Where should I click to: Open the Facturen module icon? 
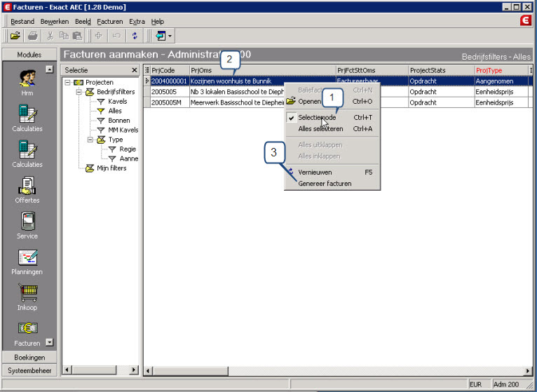[x=27, y=333]
